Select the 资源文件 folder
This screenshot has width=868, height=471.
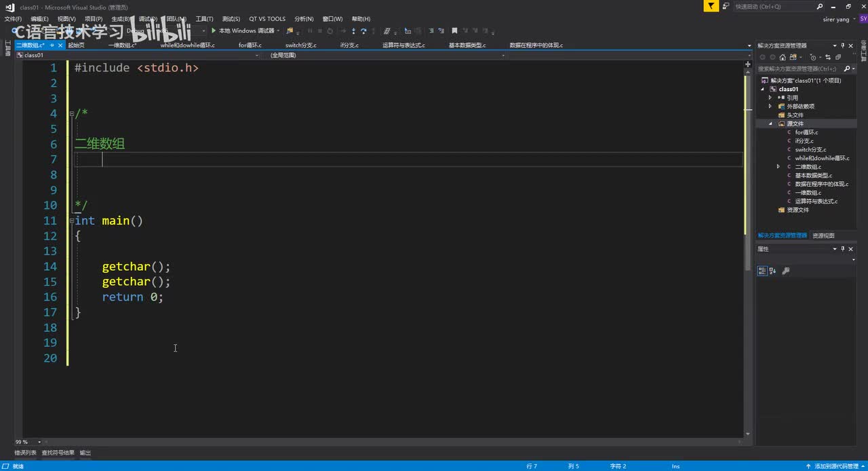(x=797, y=210)
